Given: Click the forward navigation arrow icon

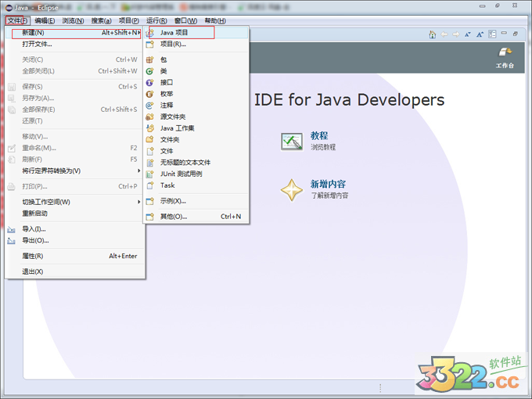Looking at the screenshot, I should 456,34.
